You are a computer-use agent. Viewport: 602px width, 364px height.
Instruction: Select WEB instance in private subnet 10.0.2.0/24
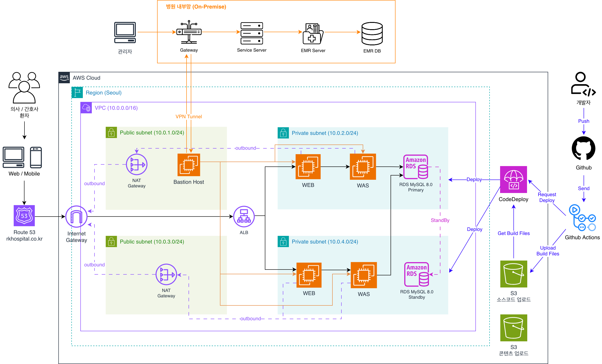308,167
